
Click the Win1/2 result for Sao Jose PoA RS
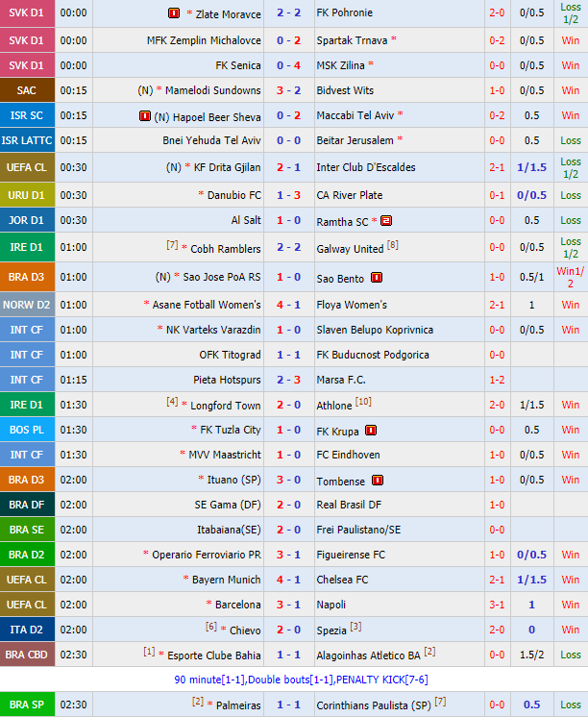click(570, 277)
